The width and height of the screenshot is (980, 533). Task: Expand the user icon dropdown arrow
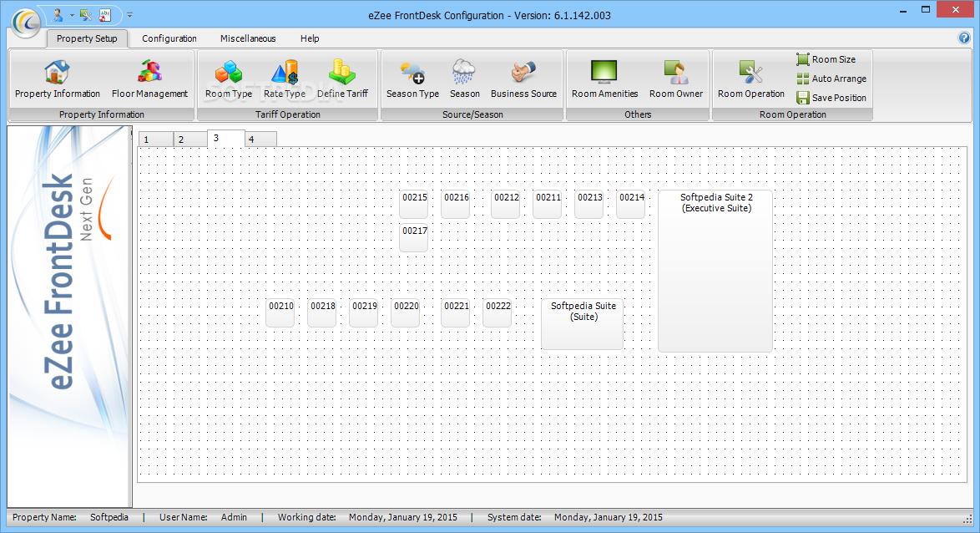point(72,15)
